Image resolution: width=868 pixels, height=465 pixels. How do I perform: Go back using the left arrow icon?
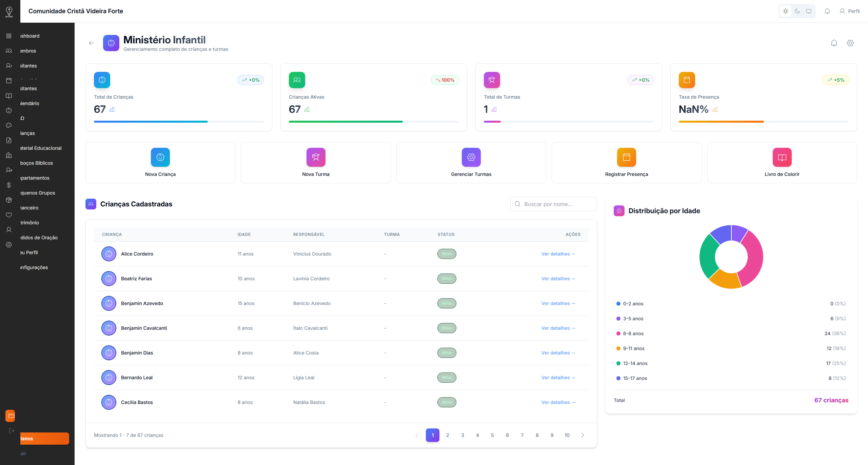pos(92,43)
